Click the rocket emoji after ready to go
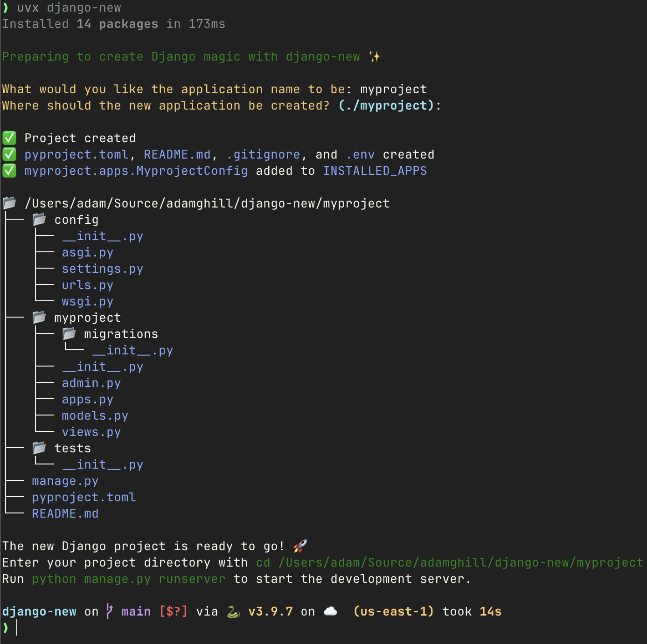Screen dimensions: 647x644 click(x=300, y=546)
